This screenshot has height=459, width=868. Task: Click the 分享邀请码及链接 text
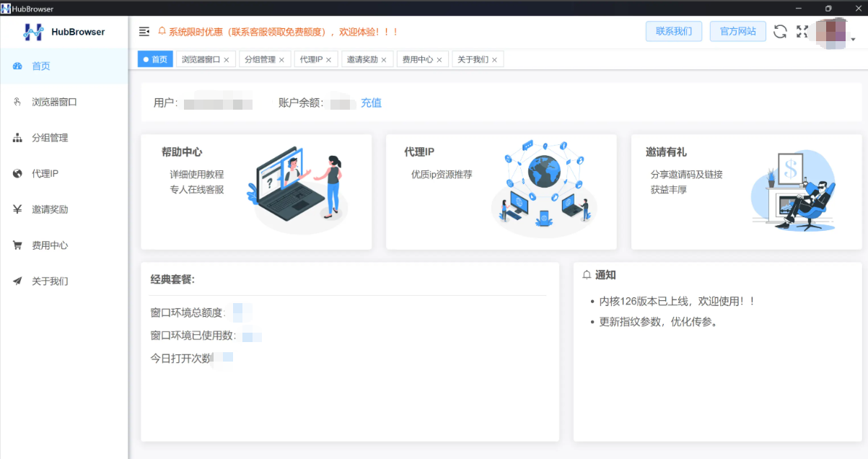click(686, 175)
